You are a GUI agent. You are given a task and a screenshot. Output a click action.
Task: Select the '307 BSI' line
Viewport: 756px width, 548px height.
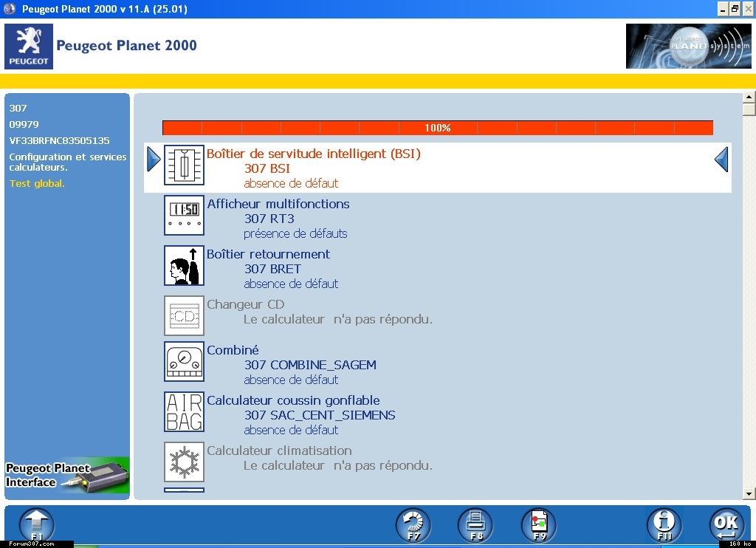tap(267, 168)
